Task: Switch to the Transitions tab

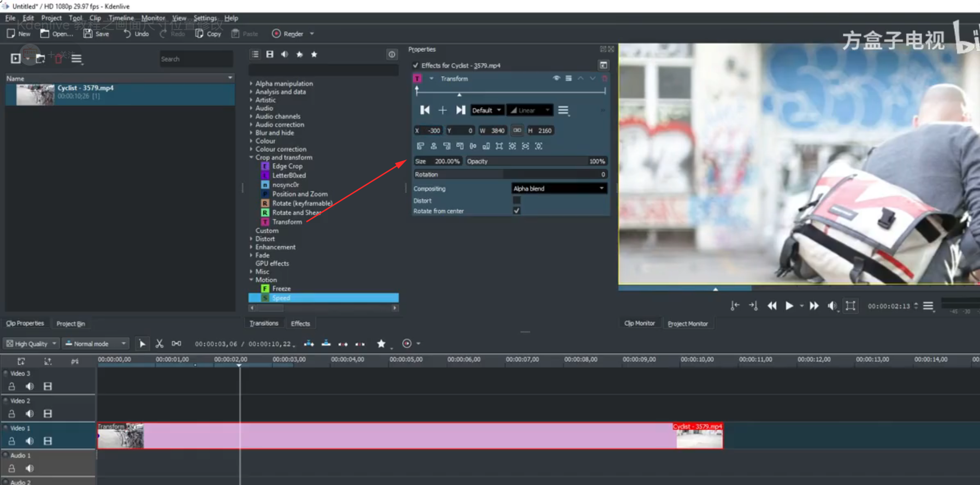Action: 264,323
